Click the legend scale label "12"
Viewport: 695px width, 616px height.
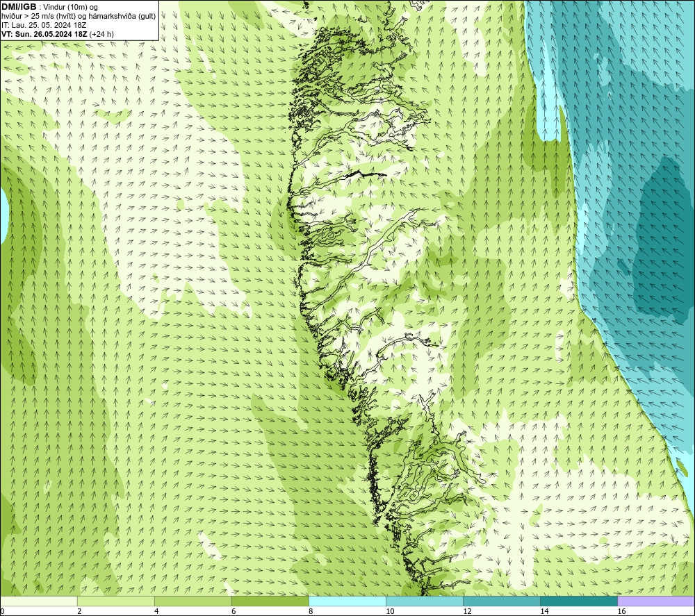(x=467, y=612)
